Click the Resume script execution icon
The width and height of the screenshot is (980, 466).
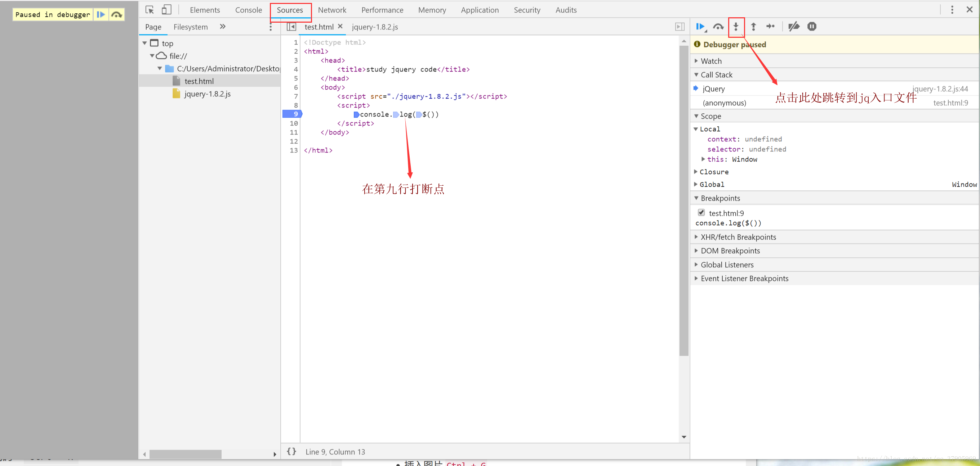coord(700,27)
